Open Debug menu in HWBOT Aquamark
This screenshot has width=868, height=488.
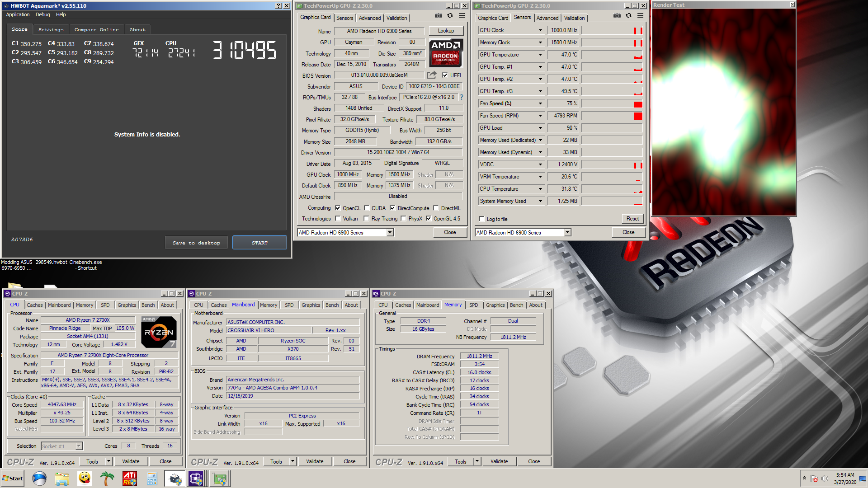[x=42, y=14]
